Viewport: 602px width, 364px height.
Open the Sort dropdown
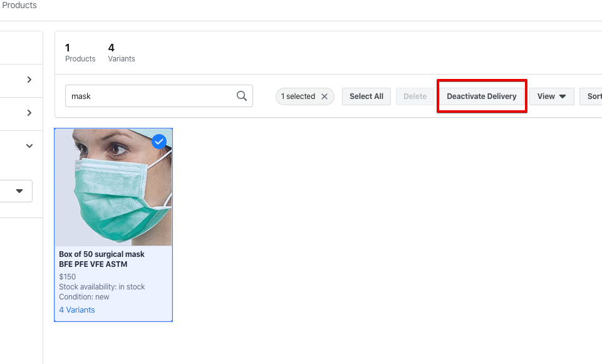pyautogui.click(x=591, y=96)
